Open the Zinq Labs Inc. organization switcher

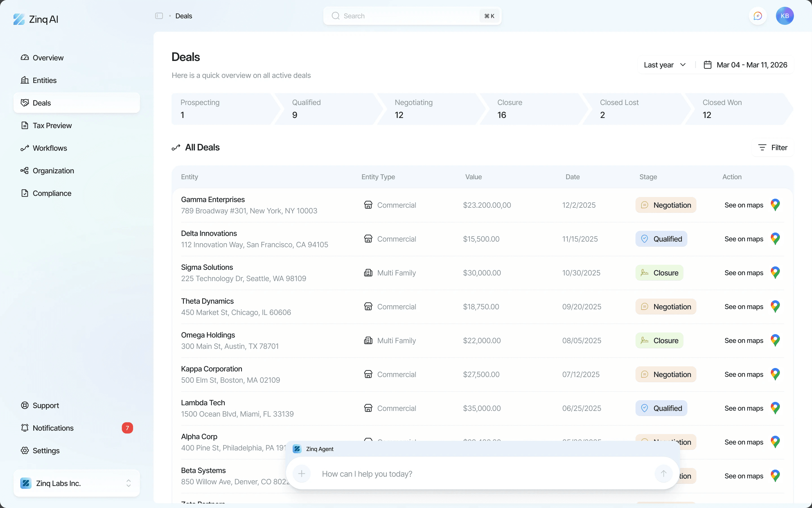click(76, 483)
